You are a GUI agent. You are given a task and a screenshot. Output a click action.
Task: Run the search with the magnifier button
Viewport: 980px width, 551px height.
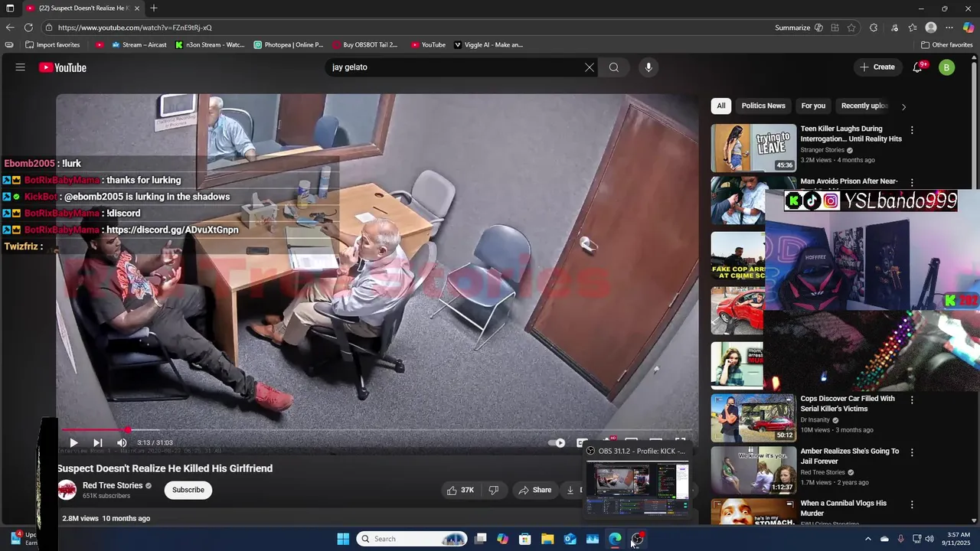click(x=614, y=67)
